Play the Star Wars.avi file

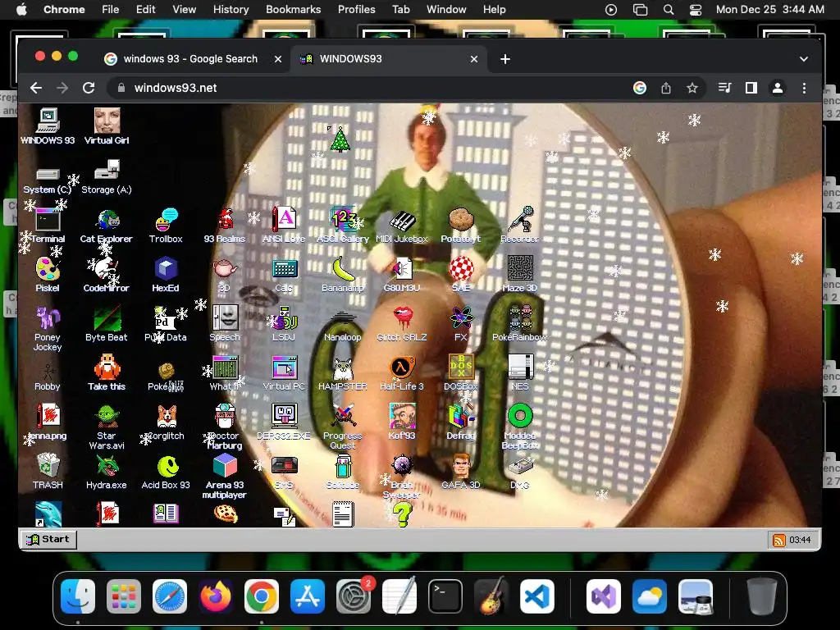click(107, 427)
